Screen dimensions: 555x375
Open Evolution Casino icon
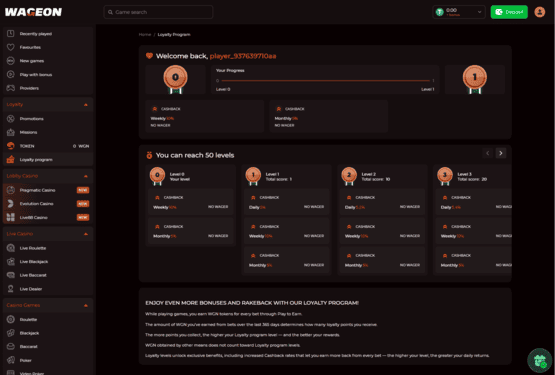(x=11, y=204)
